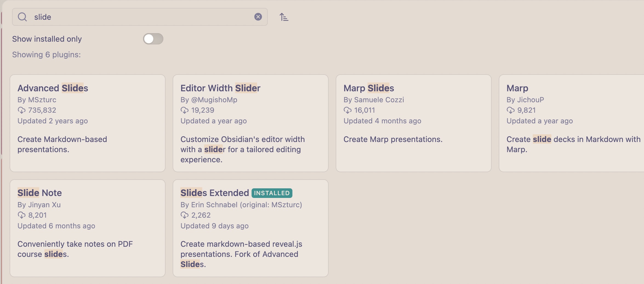The height and width of the screenshot is (284, 644).
Task: Click "Updated 4 months ago" text
Action: click(x=382, y=121)
